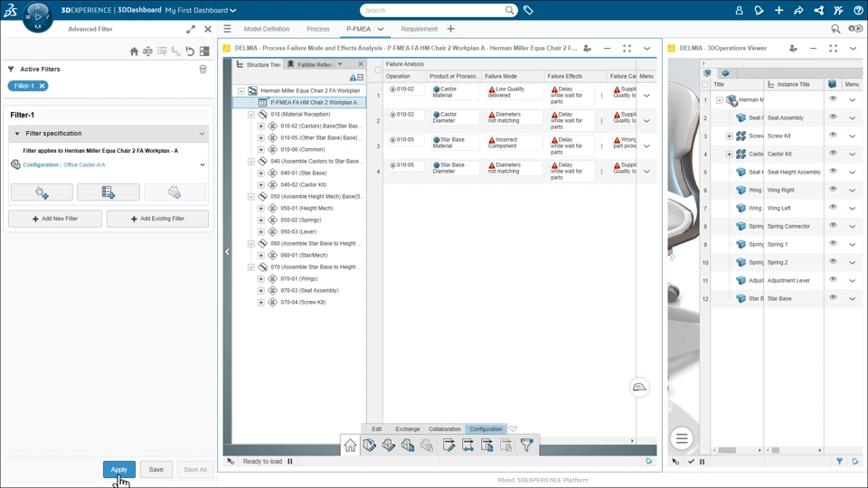This screenshot has height=488, width=868.
Task: Click the filter funnel in 3DOperations Viewer status bar
Action: (x=840, y=461)
